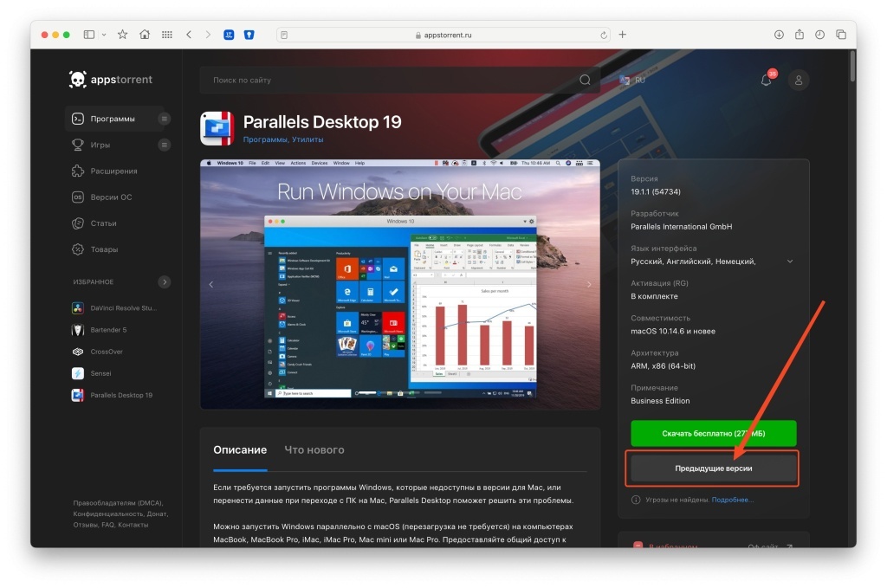Toggle Safari sidebar button
The image size is (887, 588).
(x=89, y=35)
